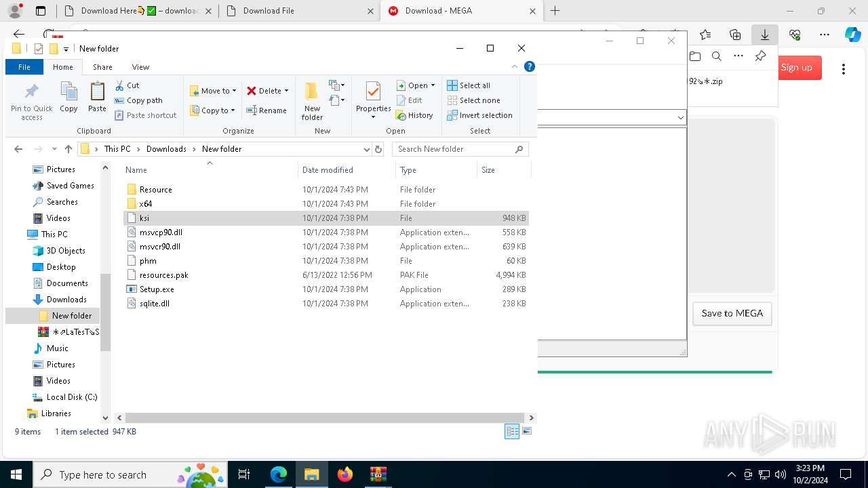
Task: Switch to the Share ribbon tab
Action: coord(102,67)
